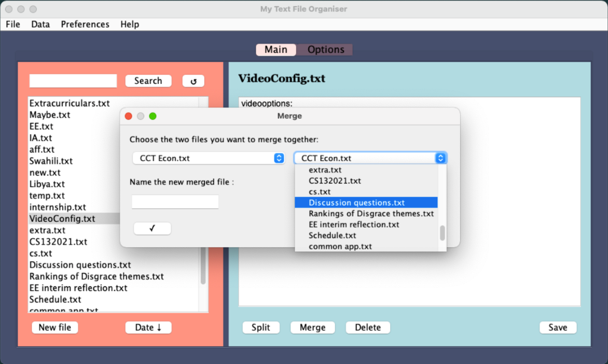Open the first CCT Econ.txt file dropdown

tap(209, 158)
